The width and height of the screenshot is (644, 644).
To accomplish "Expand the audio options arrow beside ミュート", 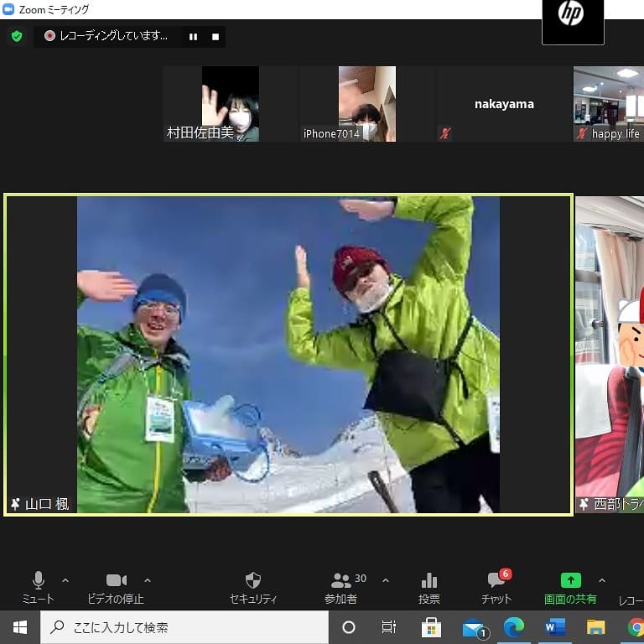I will coord(65,580).
